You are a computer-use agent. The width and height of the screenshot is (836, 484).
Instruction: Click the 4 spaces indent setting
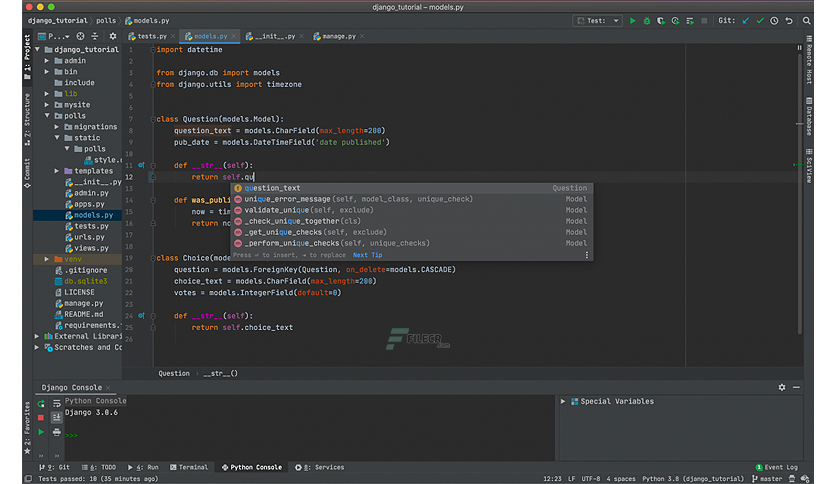click(x=621, y=479)
